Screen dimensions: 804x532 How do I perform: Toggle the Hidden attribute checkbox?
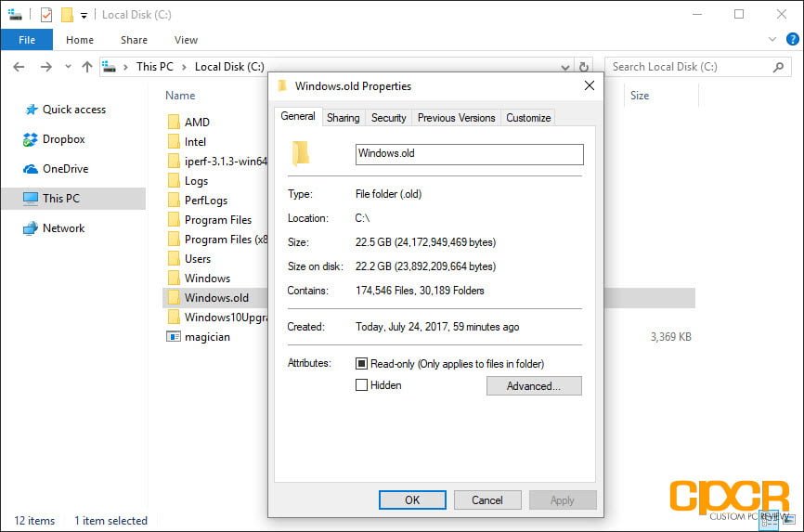pyautogui.click(x=361, y=384)
